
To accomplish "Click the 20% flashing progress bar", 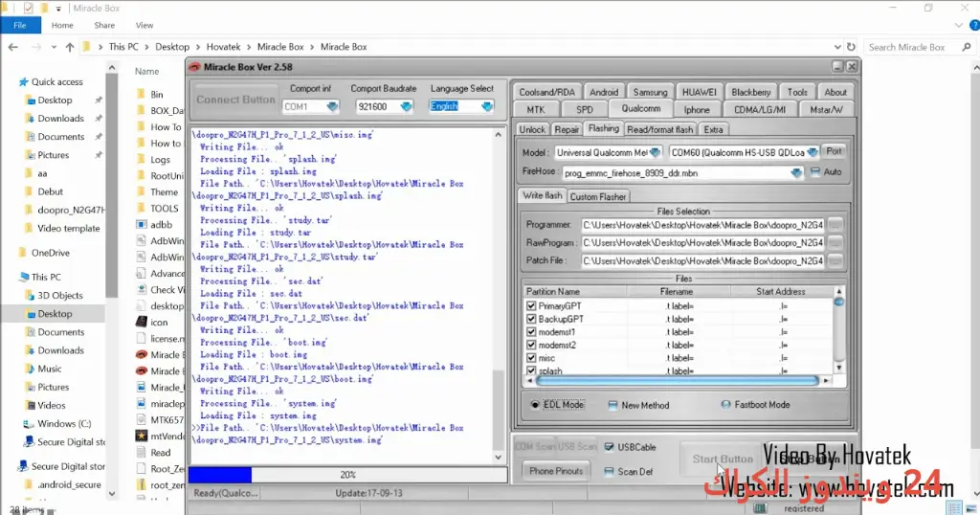I will 347,475.
